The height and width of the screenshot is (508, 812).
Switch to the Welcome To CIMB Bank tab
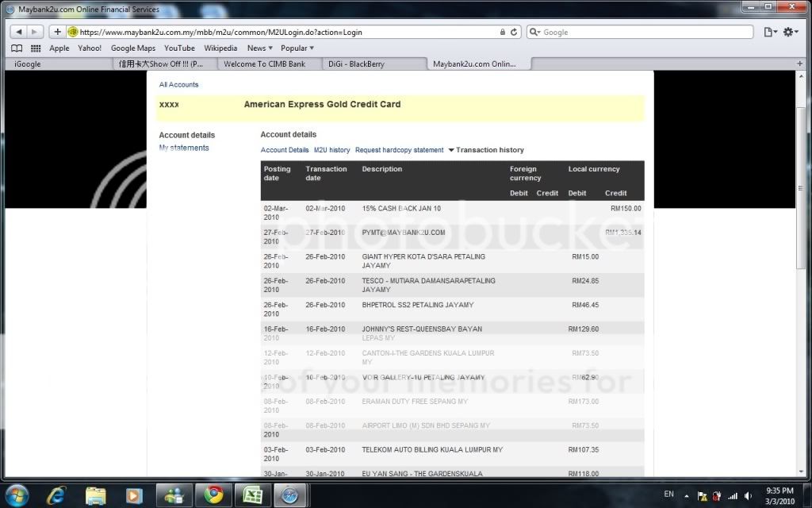pyautogui.click(x=264, y=64)
